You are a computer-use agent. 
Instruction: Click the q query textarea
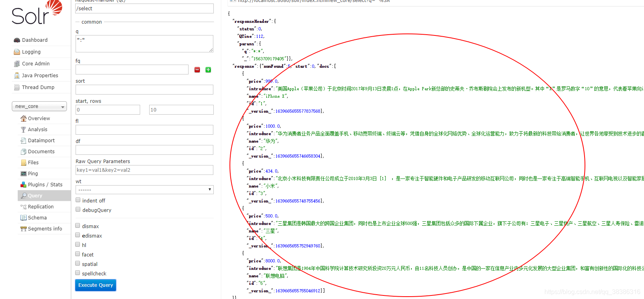tap(144, 44)
